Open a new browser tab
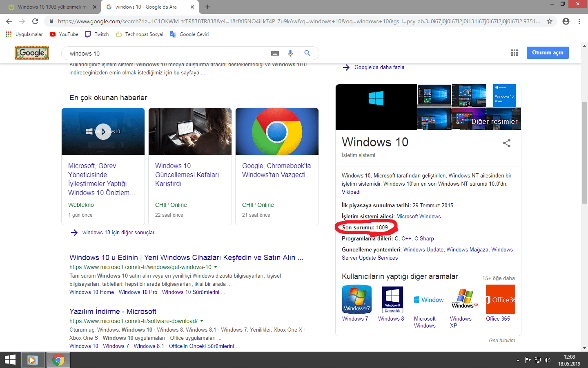The width and height of the screenshot is (588, 368). tap(208, 7)
